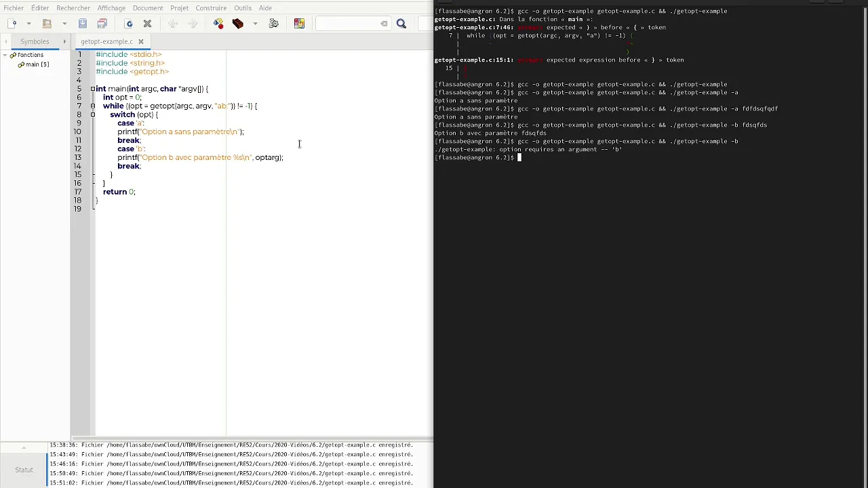Click the #include <stdio.h> code line
The width and height of the screenshot is (868, 488).
click(x=129, y=54)
